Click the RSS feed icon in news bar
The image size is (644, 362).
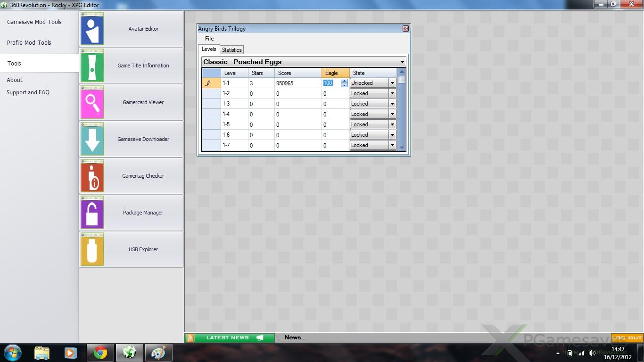point(190,337)
